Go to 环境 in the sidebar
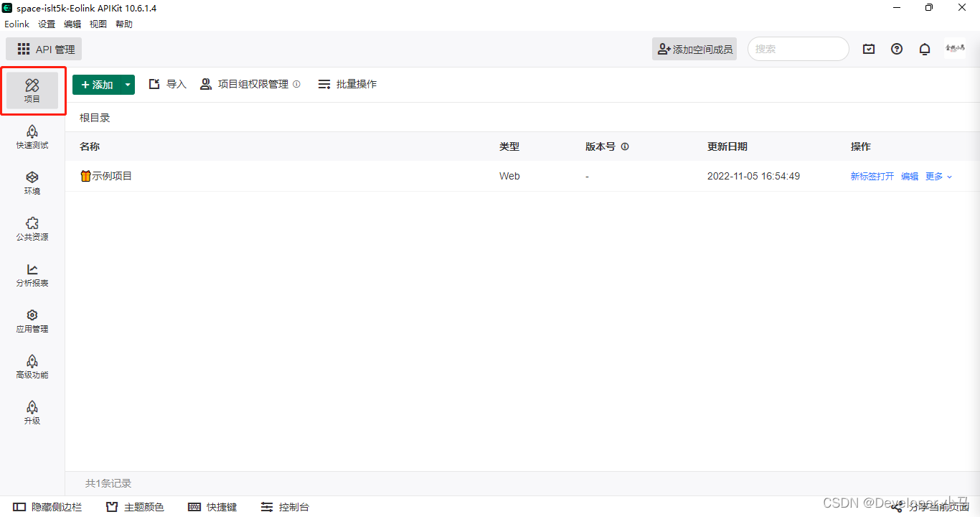Screen dimensions: 980x517 [32, 183]
